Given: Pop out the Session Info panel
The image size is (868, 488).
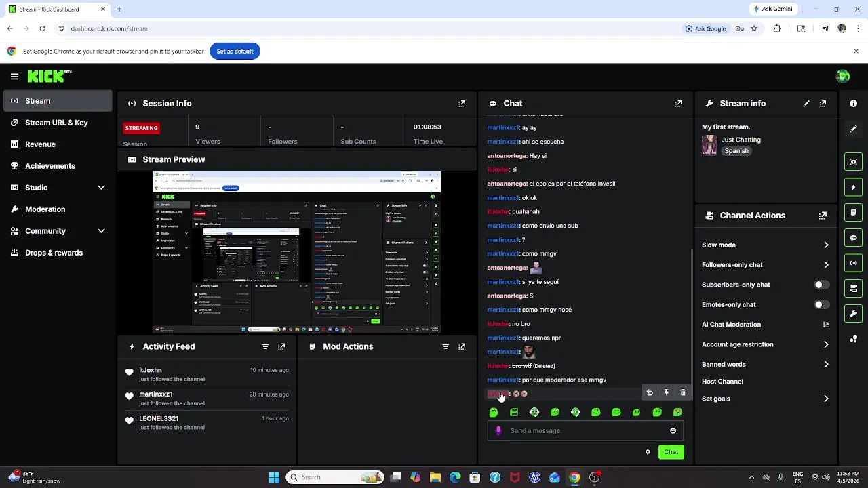Looking at the screenshot, I should 462,104.
